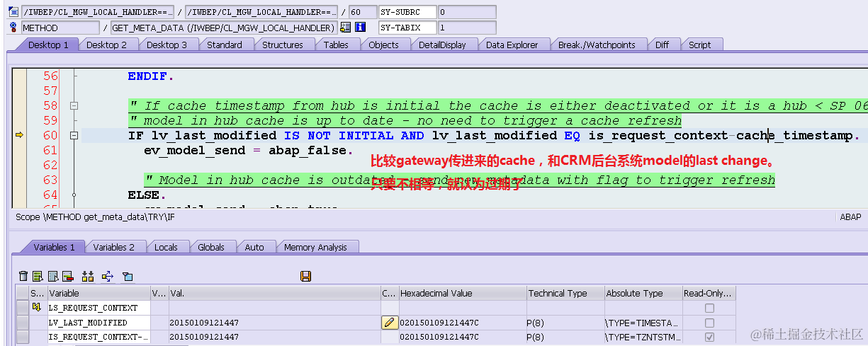Click the LV_LAST_MODIFIED variable name cell
This screenshot has height=346, width=868.
tap(98, 323)
